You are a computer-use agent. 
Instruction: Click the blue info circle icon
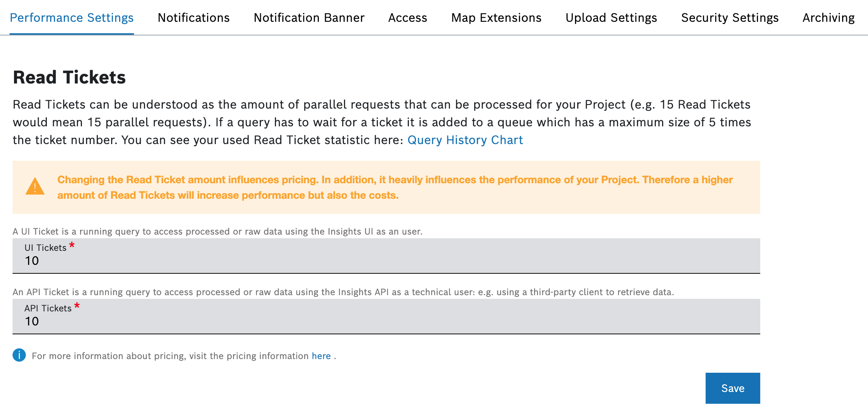tap(19, 355)
